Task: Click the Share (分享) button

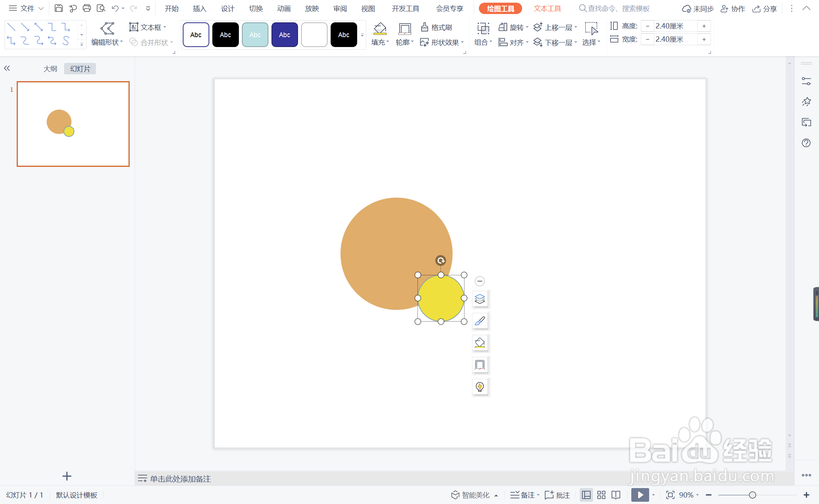Action: click(765, 8)
